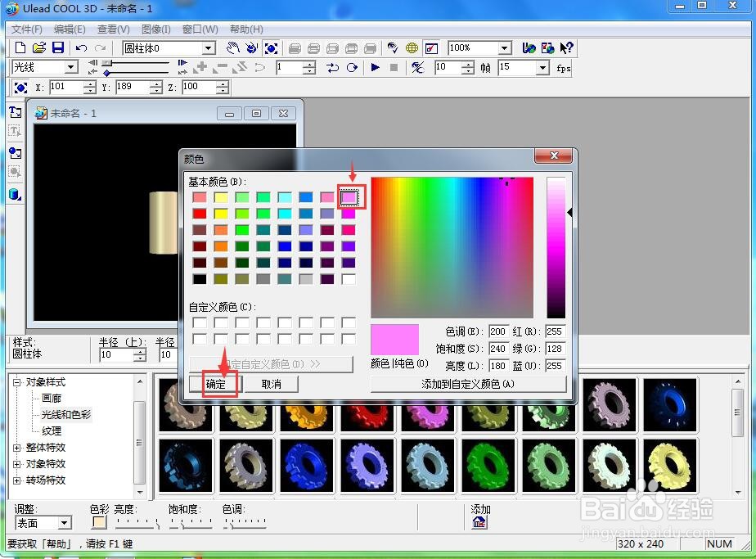Select the white basic color swatch
756x559 pixels.
(x=349, y=279)
